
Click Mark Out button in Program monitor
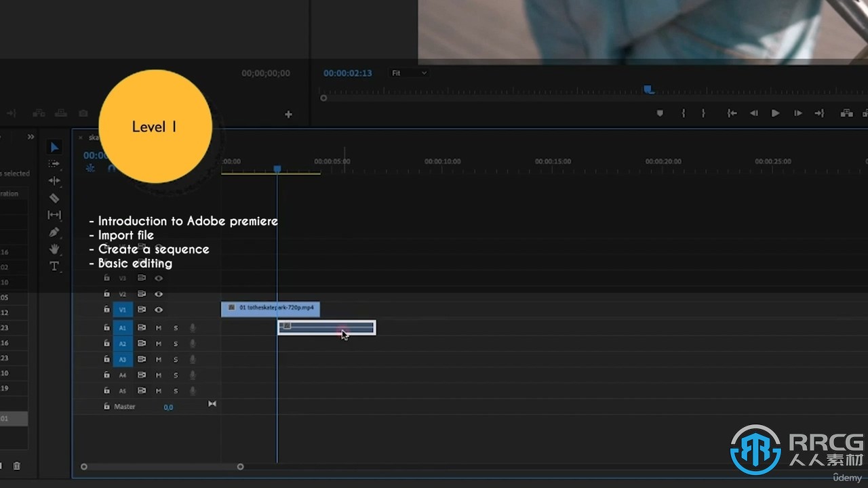(x=703, y=113)
